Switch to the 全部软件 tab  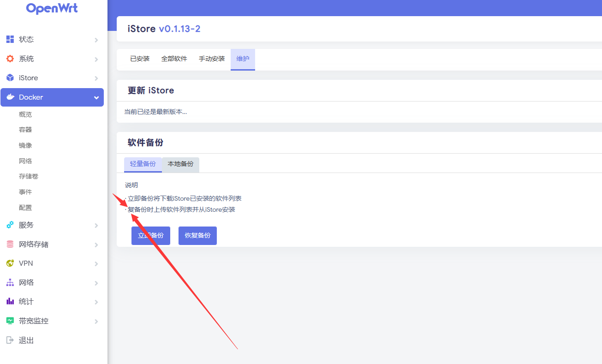click(174, 59)
